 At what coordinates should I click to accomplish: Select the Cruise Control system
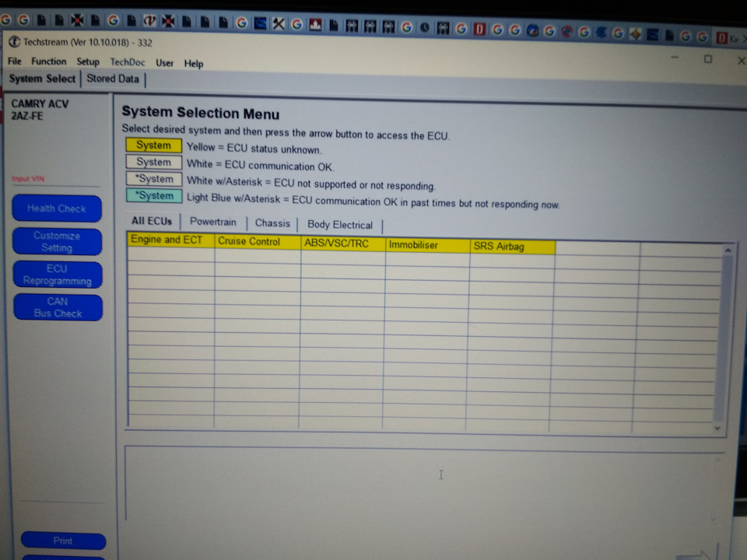pyautogui.click(x=258, y=241)
